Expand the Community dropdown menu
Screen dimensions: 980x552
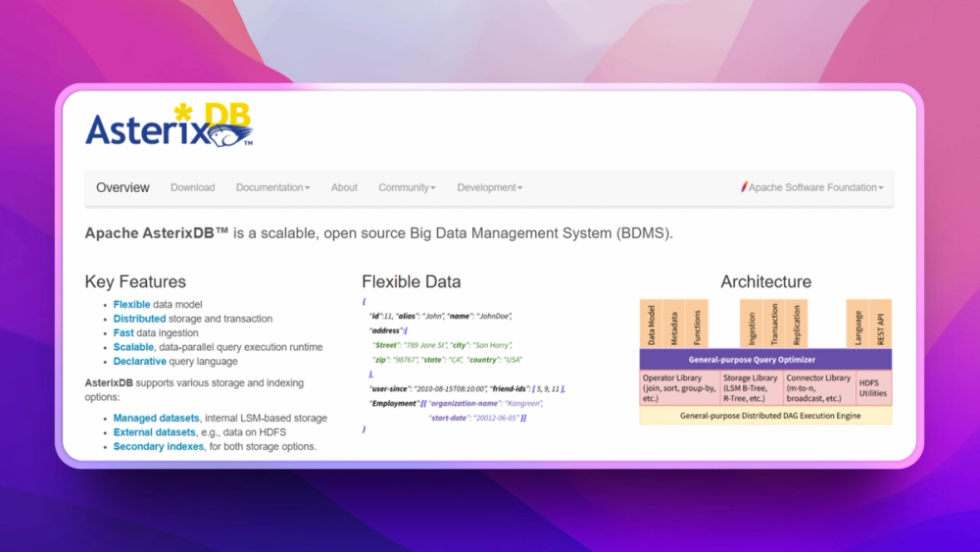pyautogui.click(x=407, y=187)
